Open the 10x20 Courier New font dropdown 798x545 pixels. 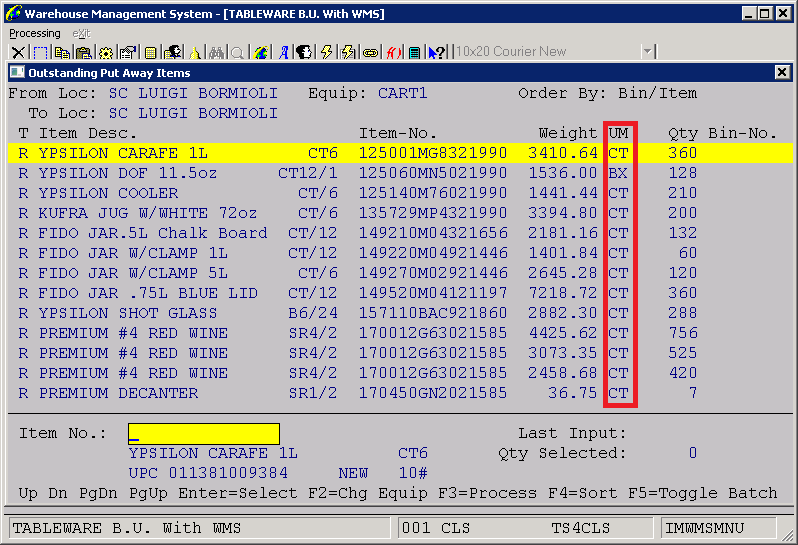pyautogui.click(x=647, y=51)
